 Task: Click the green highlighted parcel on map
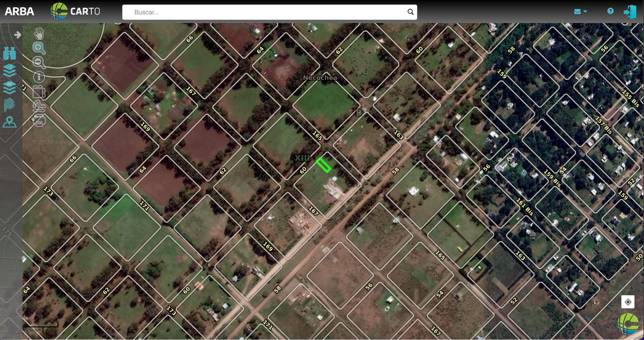[x=324, y=165]
